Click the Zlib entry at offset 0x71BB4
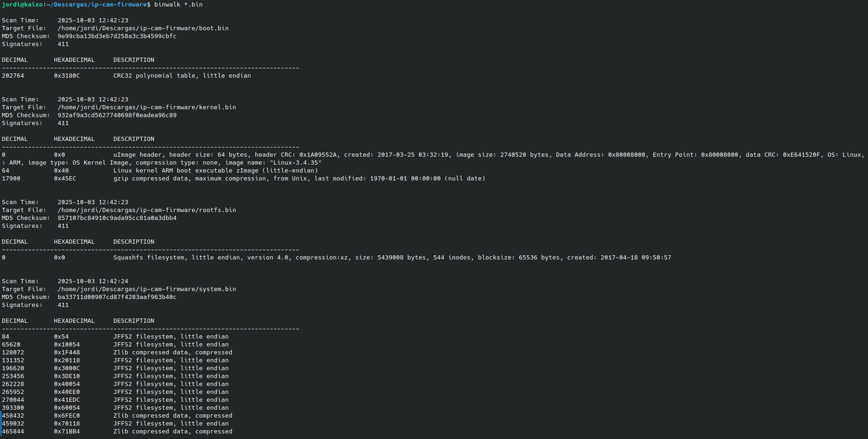868x439 pixels. click(x=172, y=432)
